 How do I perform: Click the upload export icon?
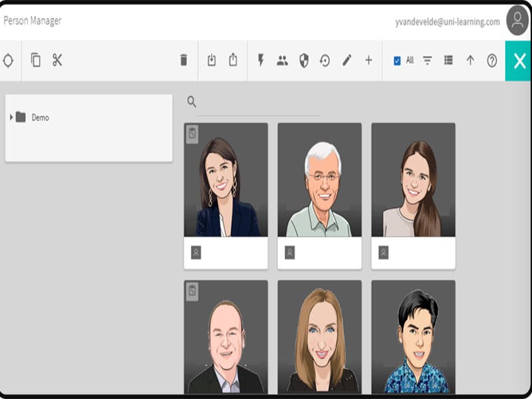(233, 61)
